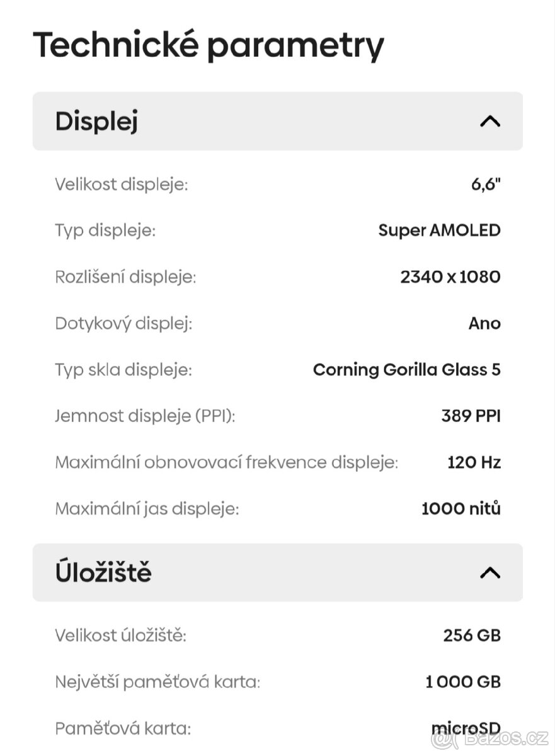
Task: Select the Ano touch display value
Action: tap(485, 323)
